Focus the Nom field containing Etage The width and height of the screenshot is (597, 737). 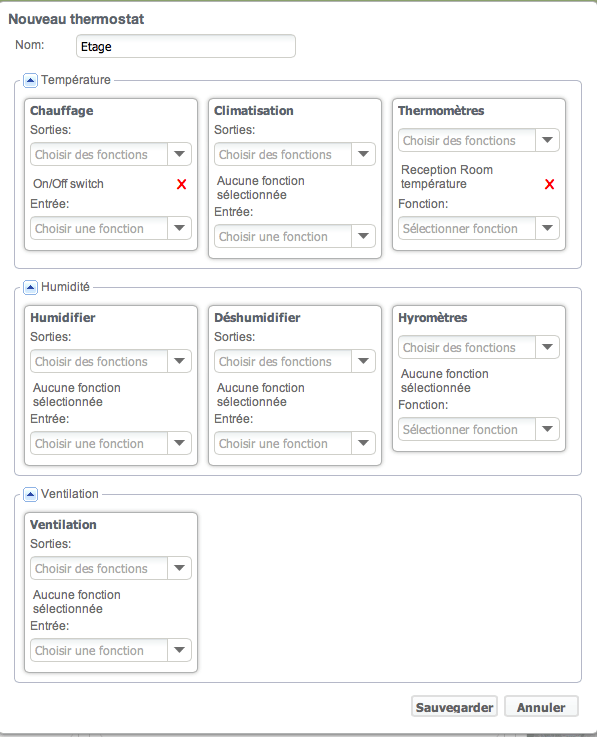[x=186, y=46]
